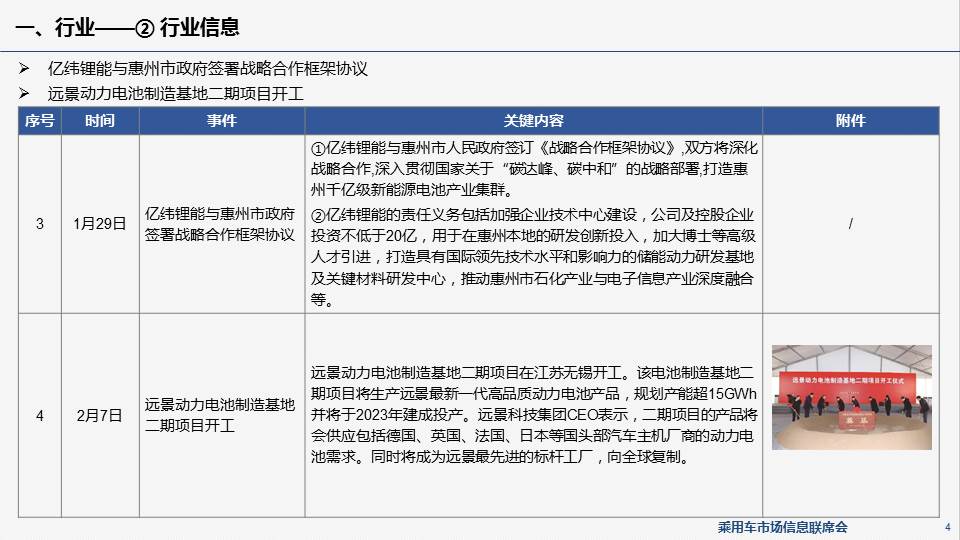The height and width of the screenshot is (540, 960).
Task: Select the date cell 1月29日
Action: tap(100, 223)
